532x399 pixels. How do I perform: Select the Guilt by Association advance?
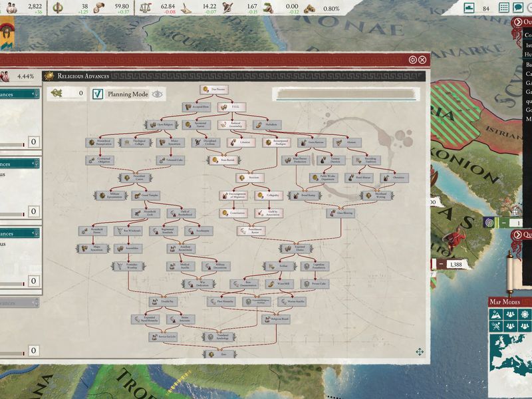(269, 213)
